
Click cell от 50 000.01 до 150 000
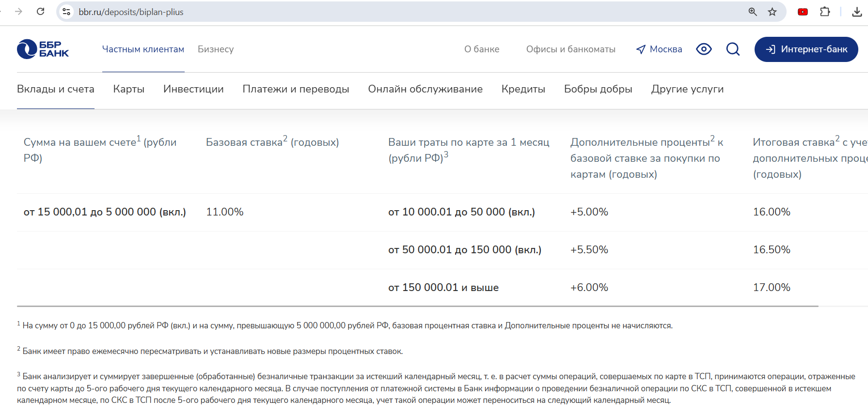(465, 250)
